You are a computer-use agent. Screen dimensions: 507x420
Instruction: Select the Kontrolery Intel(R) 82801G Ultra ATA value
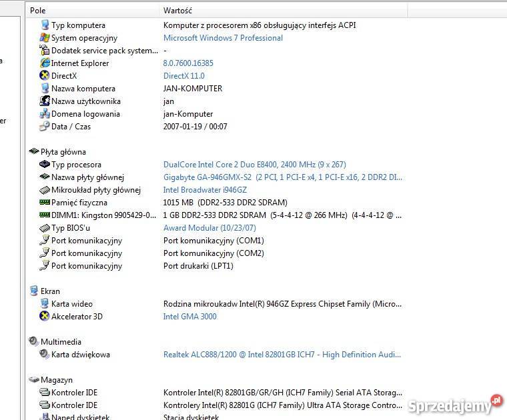pos(283,405)
